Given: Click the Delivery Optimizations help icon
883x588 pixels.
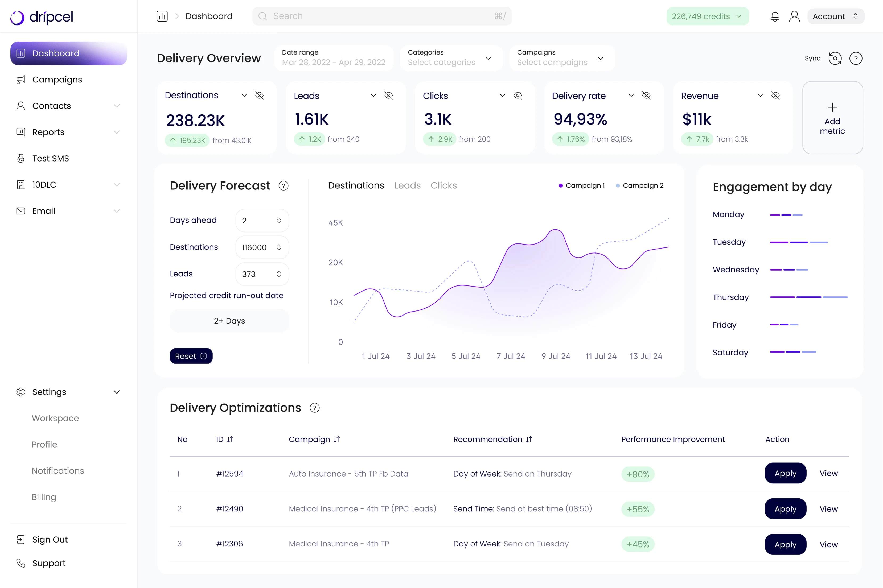Looking at the screenshot, I should 314,408.
